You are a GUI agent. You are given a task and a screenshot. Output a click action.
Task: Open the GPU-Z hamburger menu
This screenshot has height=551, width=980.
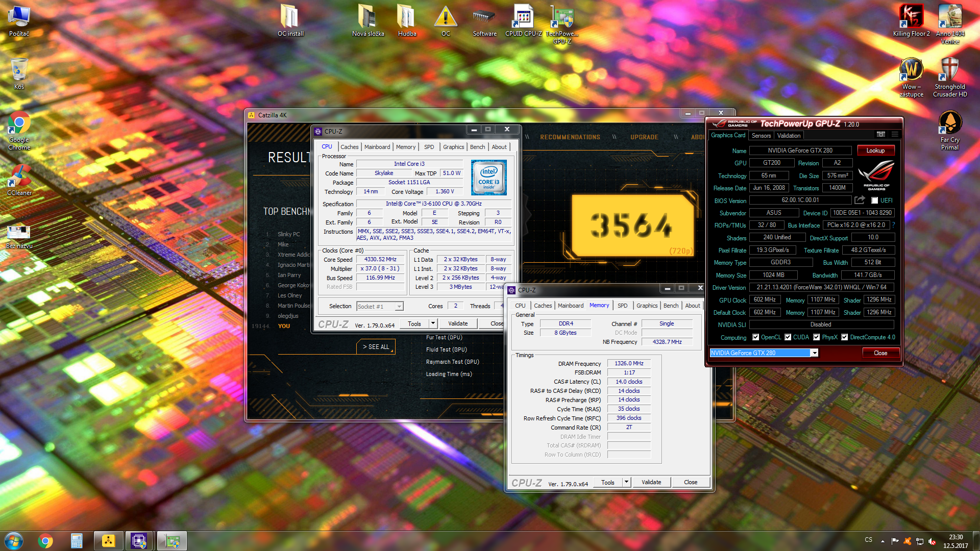[x=894, y=135]
